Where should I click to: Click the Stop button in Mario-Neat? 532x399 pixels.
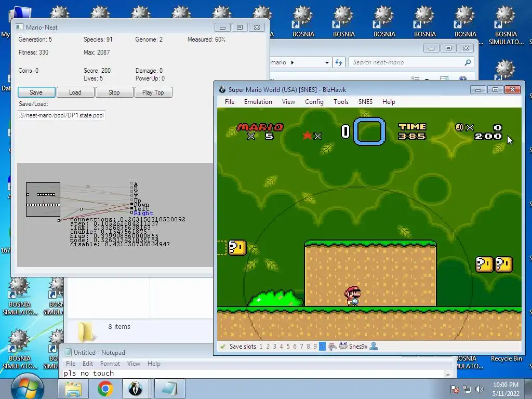pyautogui.click(x=114, y=92)
